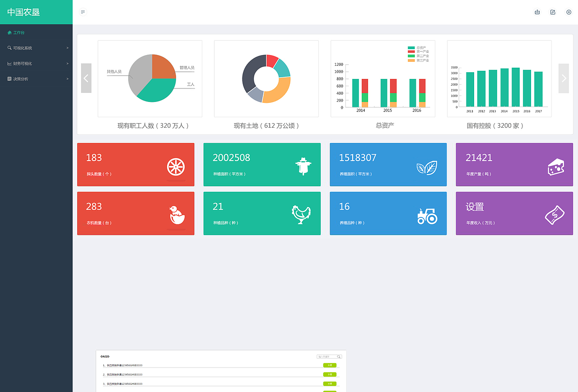Image resolution: width=578 pixels, height=392 pixels.
Task: Click the search magnifier in OA待办 panel
Action: [339, 357]
